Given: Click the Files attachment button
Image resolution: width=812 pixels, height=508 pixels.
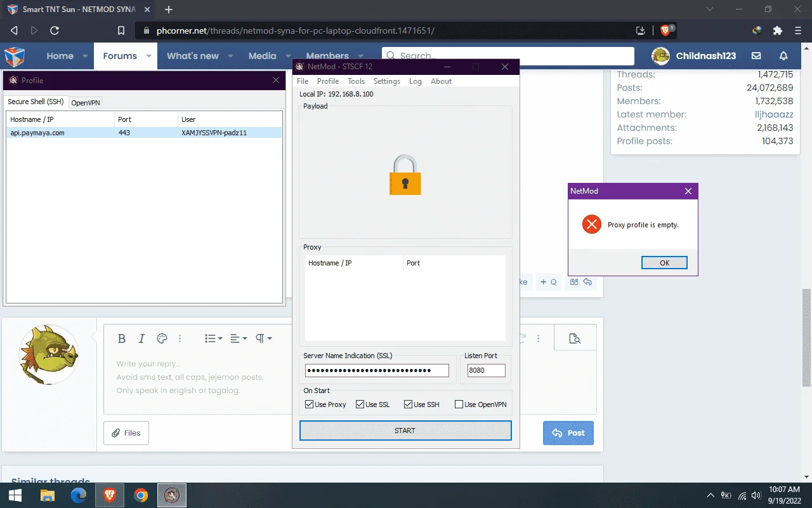Looking at the screenshot, I should (126, 433).
